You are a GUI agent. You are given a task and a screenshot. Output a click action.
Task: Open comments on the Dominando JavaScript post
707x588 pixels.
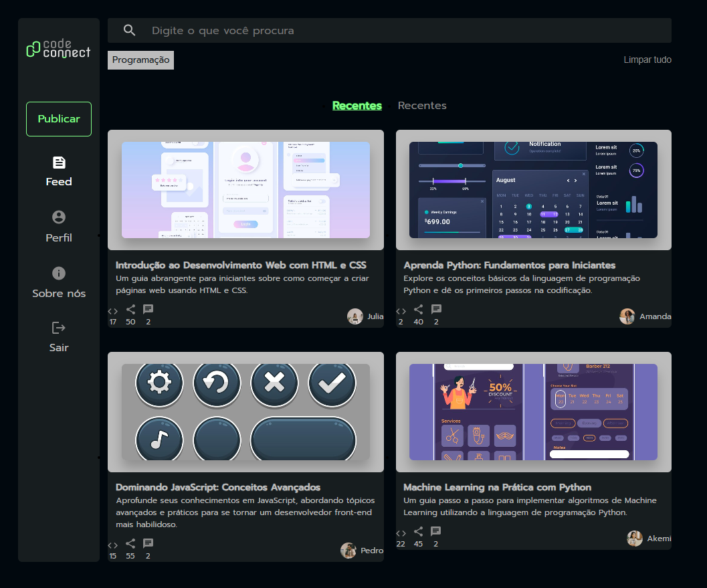coord(148,543)
